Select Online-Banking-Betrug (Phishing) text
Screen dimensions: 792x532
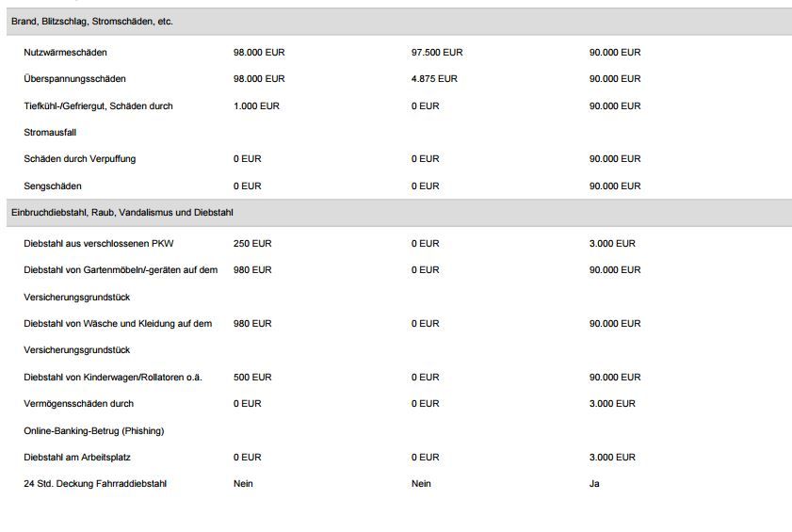[94, 431]
